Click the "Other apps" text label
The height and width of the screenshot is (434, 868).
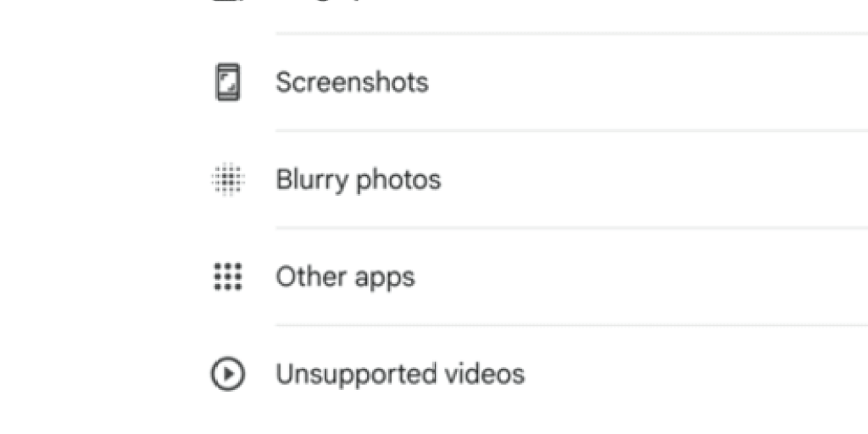(x=346, y=277)
